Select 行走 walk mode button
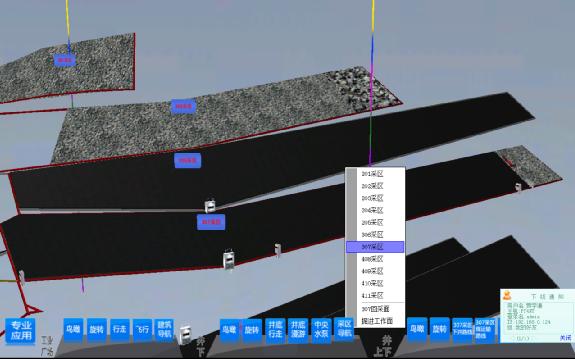 (x=120, y=330)
